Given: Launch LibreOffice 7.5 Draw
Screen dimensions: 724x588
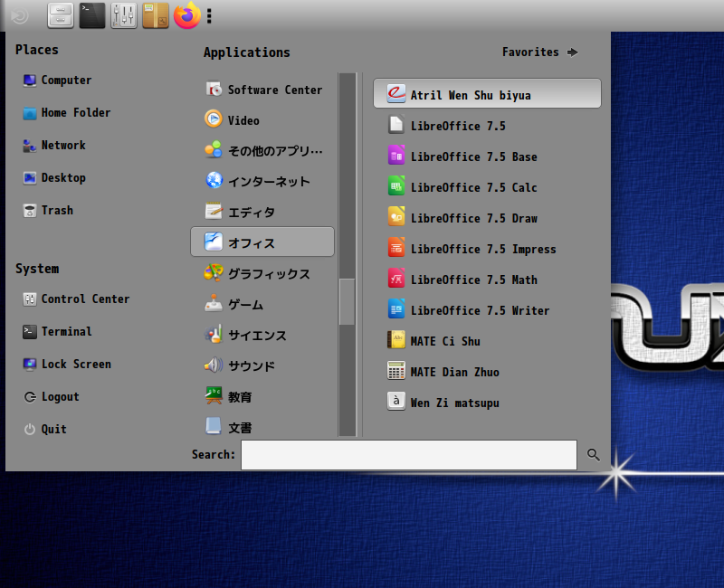Looking at the screenshot, I should [487, 218].
